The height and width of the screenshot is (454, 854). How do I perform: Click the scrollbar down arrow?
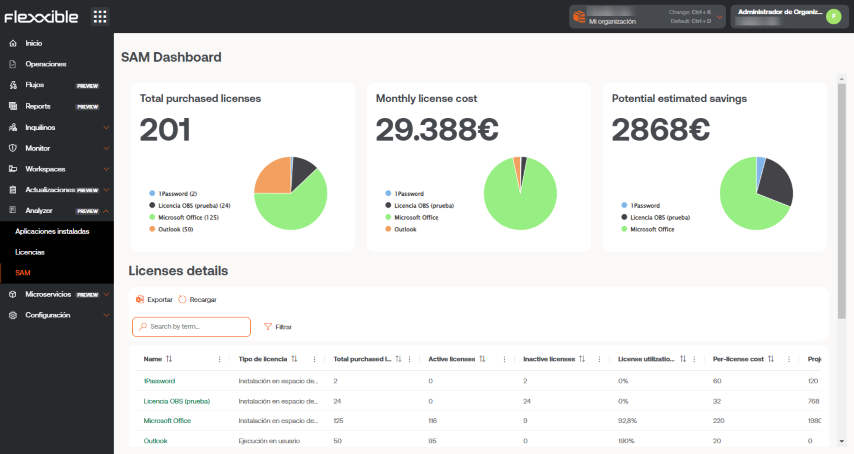(x=841, y=441)
